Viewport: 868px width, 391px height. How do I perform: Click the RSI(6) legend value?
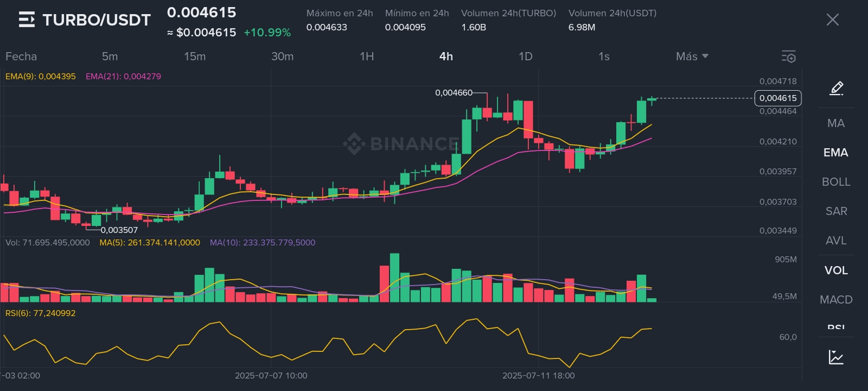(41, 313)
